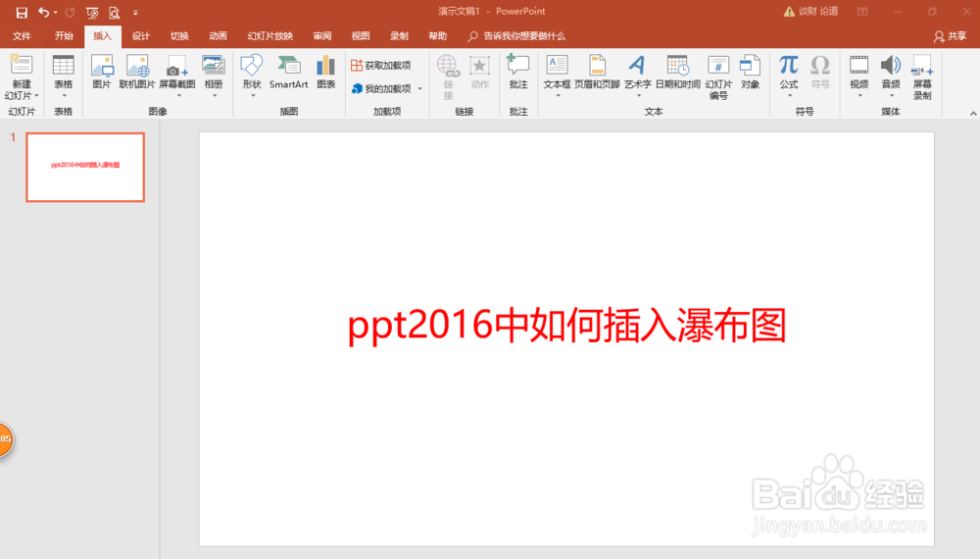
Task: Expand the 我的加载项 dropdown arrow
Action: point(420,89)
